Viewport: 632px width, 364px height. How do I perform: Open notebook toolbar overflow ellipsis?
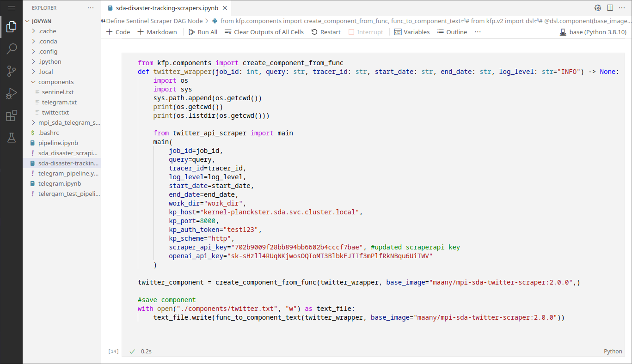[478, 32]
